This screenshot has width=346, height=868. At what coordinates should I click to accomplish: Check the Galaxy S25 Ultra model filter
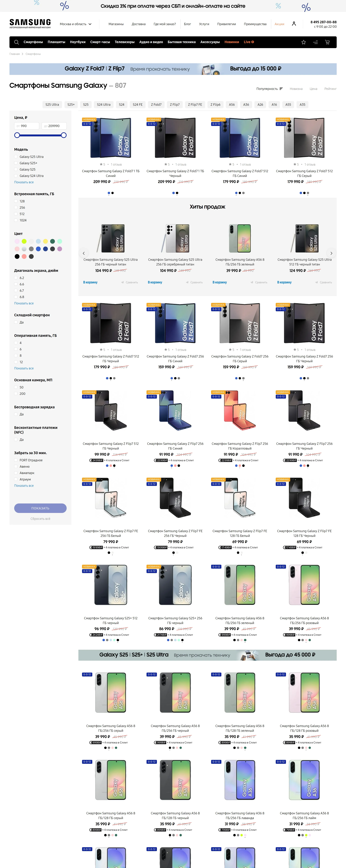click(16, 157)
